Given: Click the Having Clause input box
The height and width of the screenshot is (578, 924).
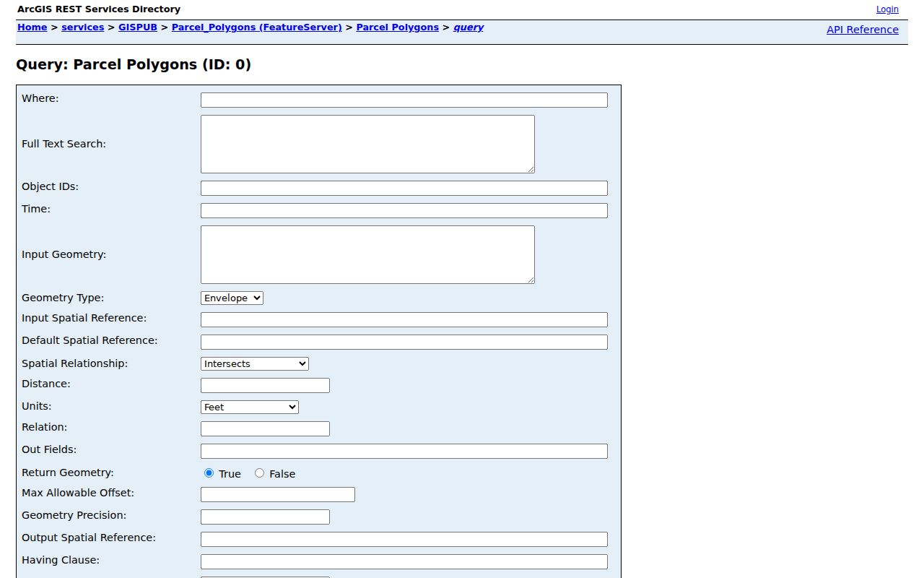Looking at the screenshot, I should point(404,561).
